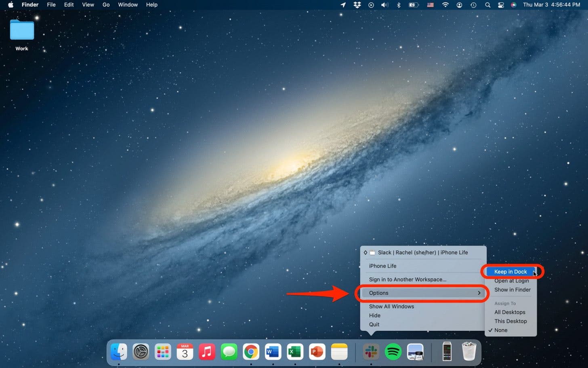Image resolution: width=588 pixels, height=368 pixels.
Task: Toggle Keep in Dock option
Action: (510, 272)
